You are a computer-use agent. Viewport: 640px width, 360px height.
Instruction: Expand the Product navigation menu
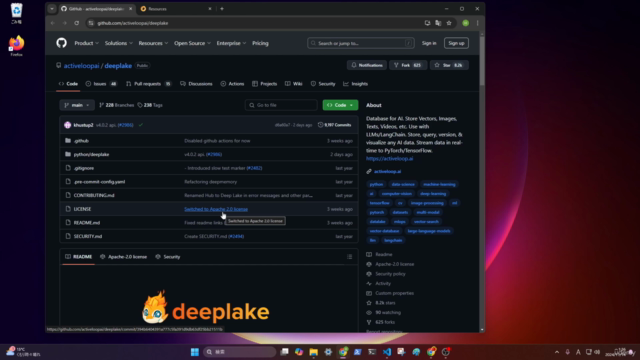(x=86, y=43)
